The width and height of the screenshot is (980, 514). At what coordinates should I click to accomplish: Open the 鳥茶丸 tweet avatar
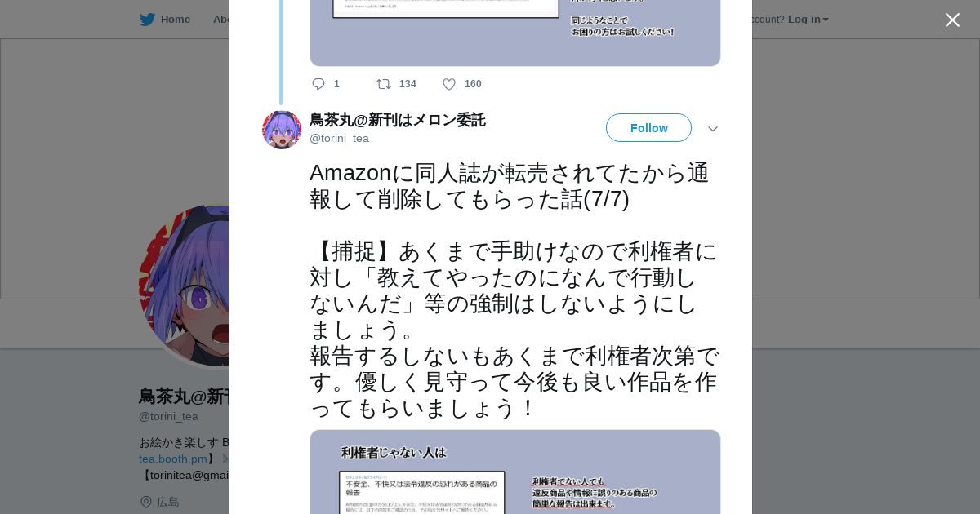(282, 130)
